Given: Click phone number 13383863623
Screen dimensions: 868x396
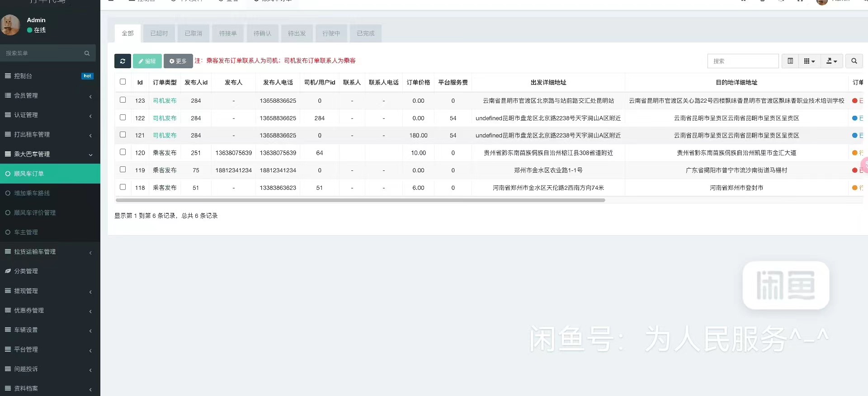Looking at the screenshot, I should [278, 188].
